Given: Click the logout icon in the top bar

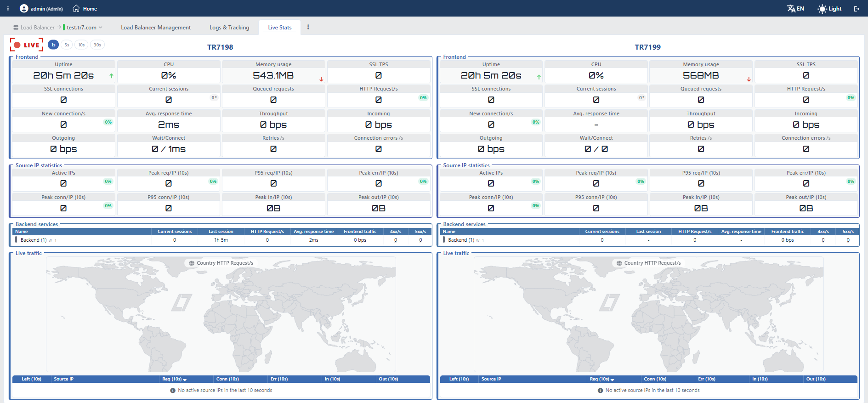Looking at the screenshot, I should pyautogui.click(x=857, y=9).
